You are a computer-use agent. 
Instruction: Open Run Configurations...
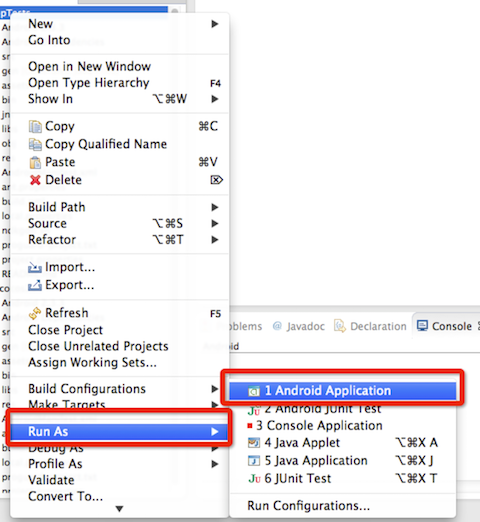point(309,506)
